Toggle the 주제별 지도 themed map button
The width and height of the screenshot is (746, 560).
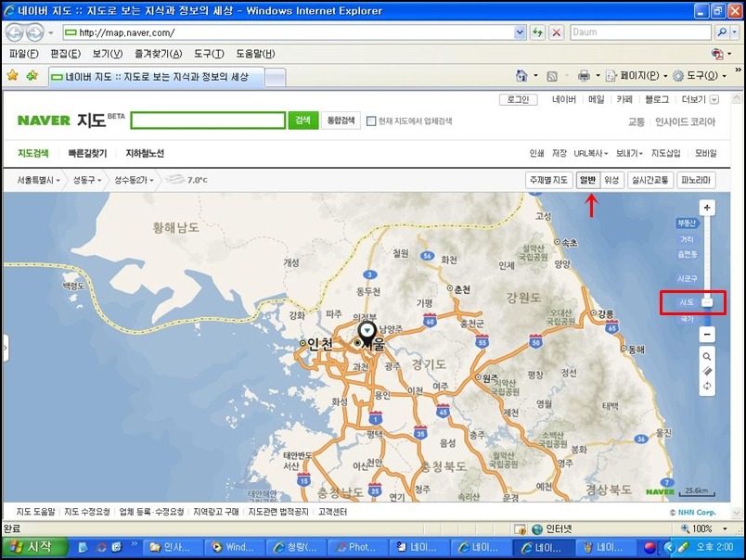[x=548, y=180]
